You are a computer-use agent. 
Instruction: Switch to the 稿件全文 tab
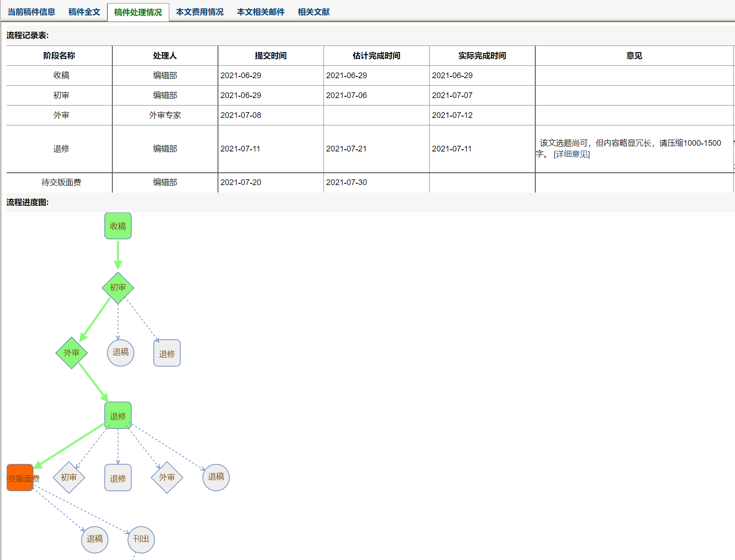84,12
